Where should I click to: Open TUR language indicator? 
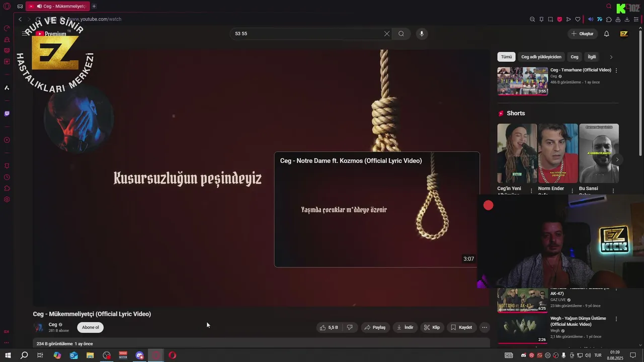598,355
